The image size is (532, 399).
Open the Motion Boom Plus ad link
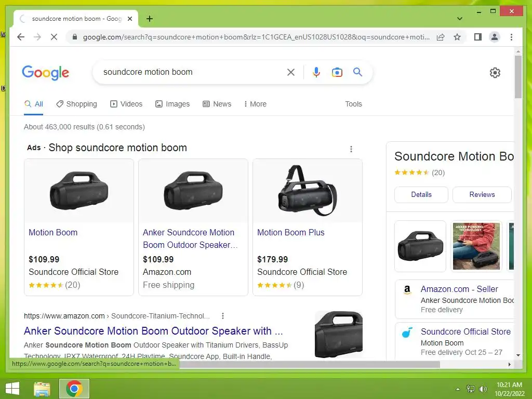(291, 232)
